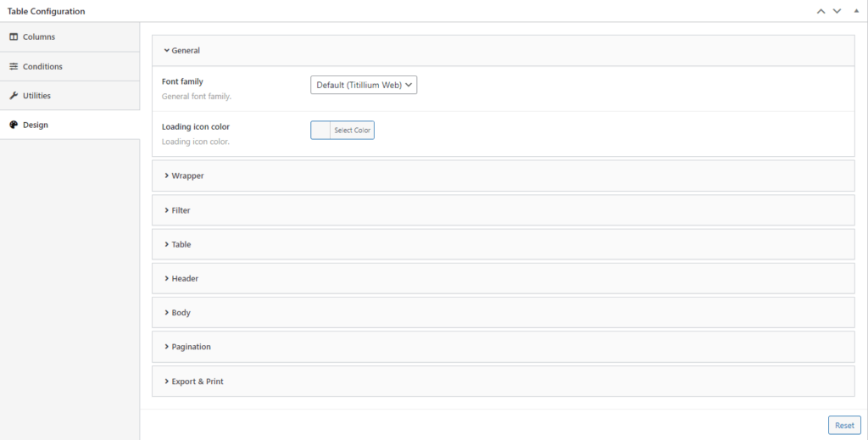Click the Columns table icon in sidebar
This screenshot has width=868, height=440.
tap(14, 37)
